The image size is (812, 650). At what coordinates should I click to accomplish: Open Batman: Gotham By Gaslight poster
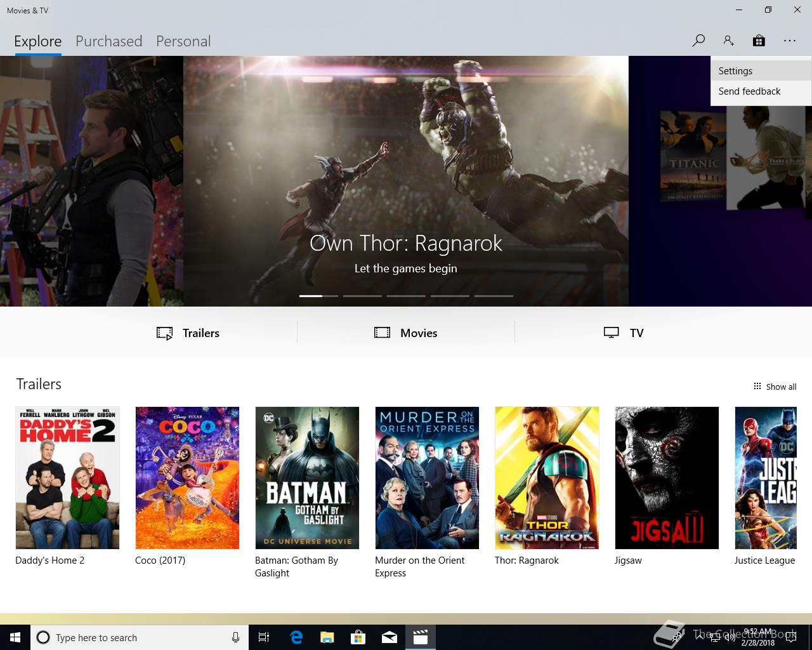point(307,478)
